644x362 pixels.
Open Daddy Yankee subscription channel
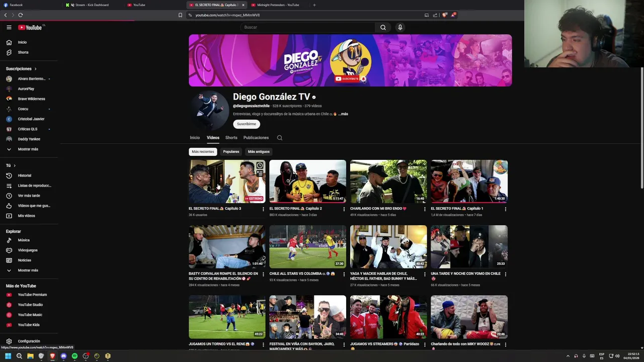[29, 139]
